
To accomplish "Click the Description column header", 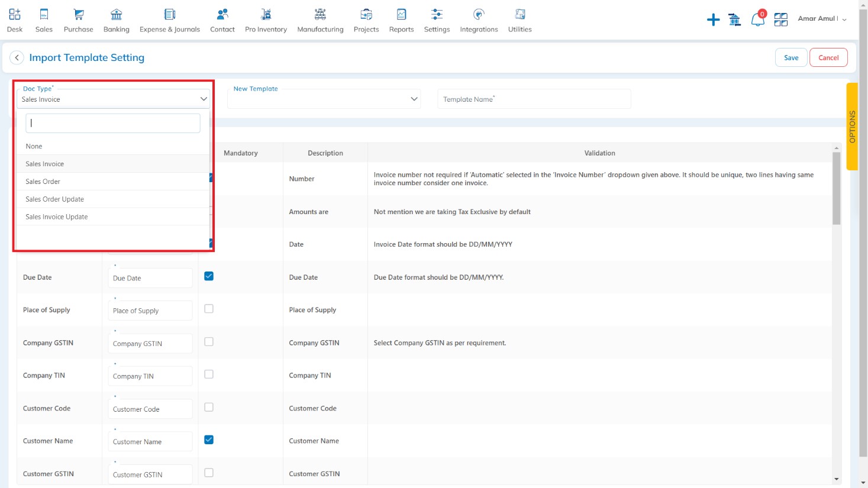I will (325, 153).
